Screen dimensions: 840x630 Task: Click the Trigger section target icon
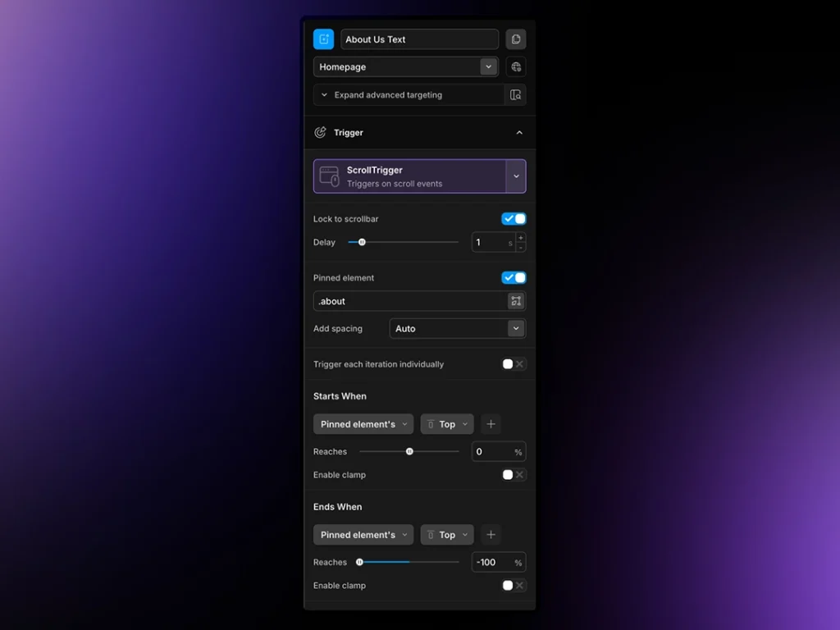point(320,133)
